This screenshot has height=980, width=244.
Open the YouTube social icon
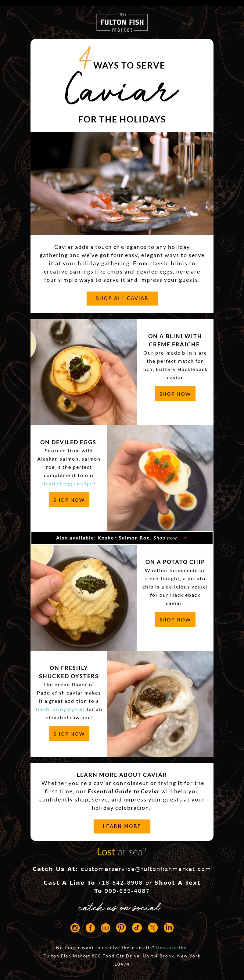[x=106, y=928]
